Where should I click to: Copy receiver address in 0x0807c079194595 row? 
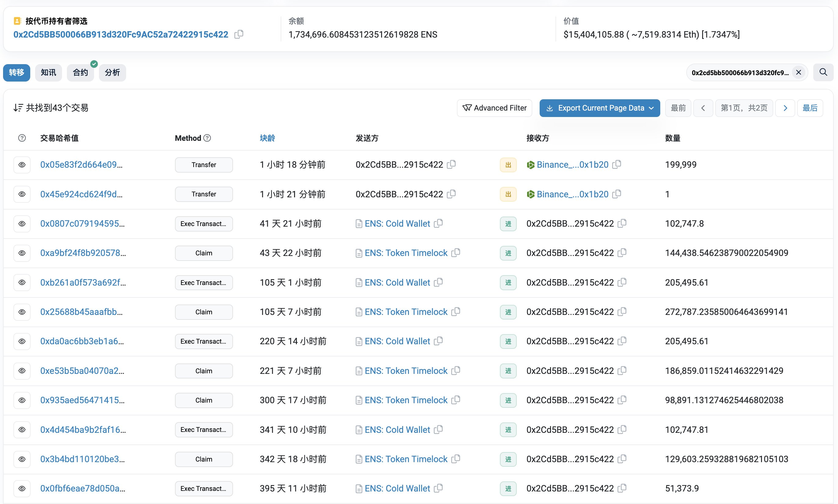click(x=622, y=224)
